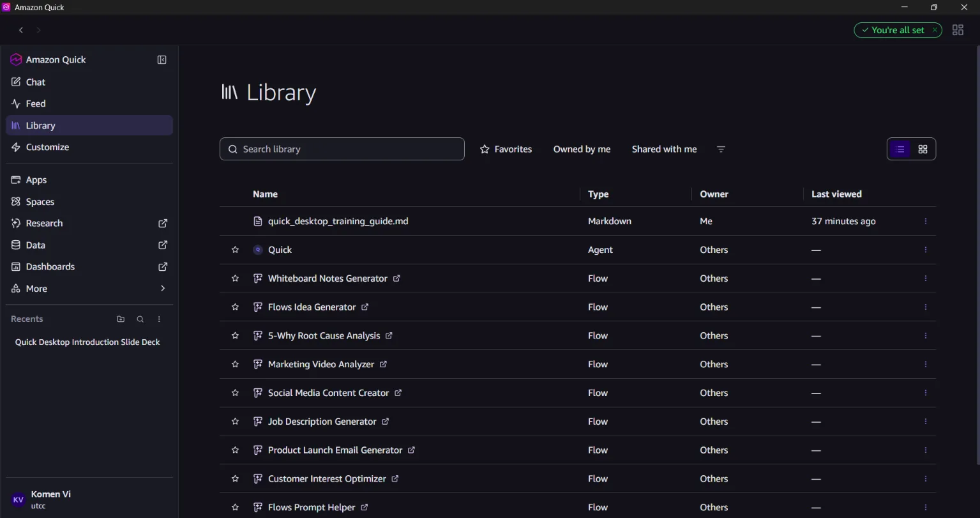The height and width of the screenshot is (518, 980).
Task: Switch to grid view
Action: click(x=923, y=149)
